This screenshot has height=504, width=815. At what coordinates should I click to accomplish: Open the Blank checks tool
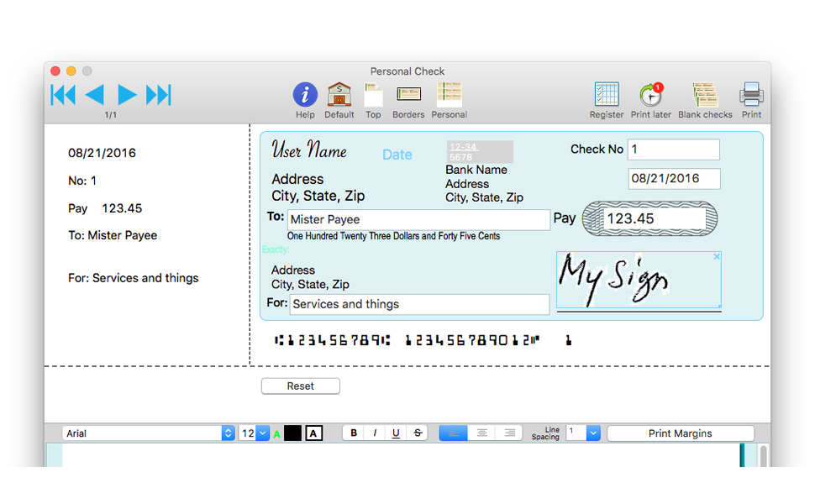point(705,95)
